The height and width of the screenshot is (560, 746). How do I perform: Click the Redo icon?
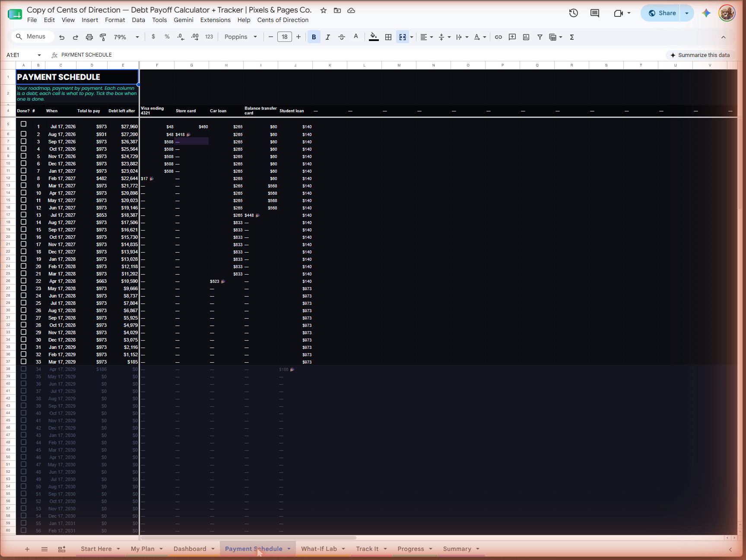click(x=76, y=37)
